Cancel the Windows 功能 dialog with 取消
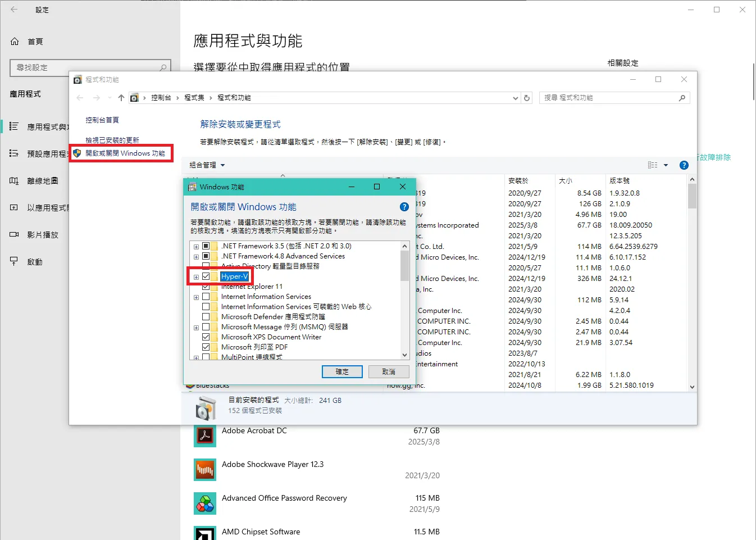Viewport: 756px width, 540px height. (x=389, y=372)
